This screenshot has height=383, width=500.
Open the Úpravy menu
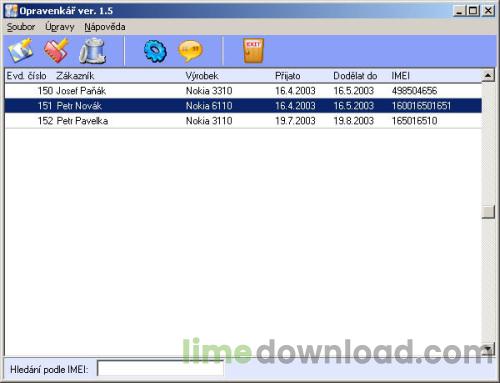pos(60,27)
